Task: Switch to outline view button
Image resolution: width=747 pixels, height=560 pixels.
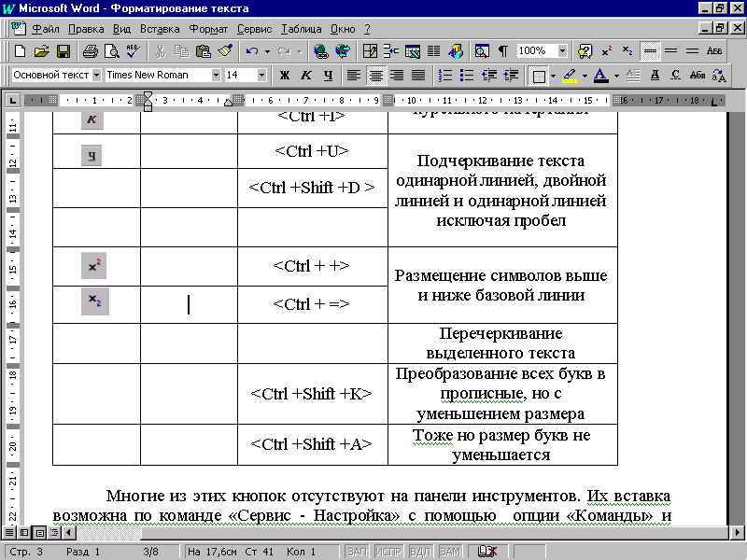Action: [54, 532]
